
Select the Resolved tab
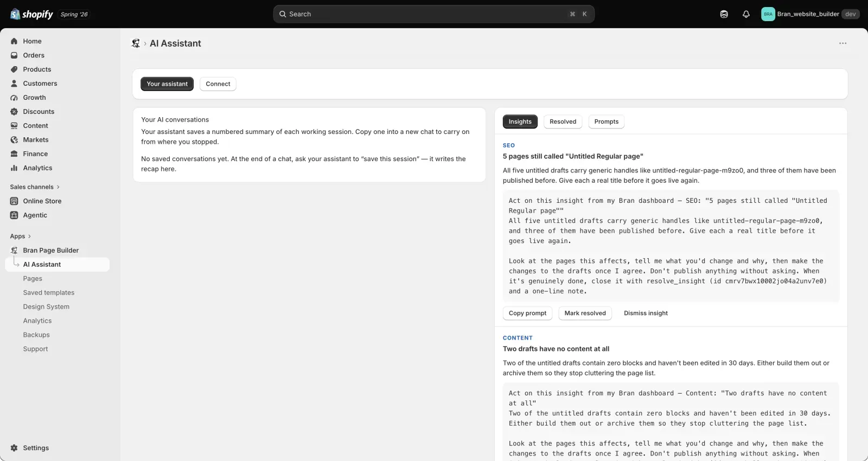[x=563, y=121]
